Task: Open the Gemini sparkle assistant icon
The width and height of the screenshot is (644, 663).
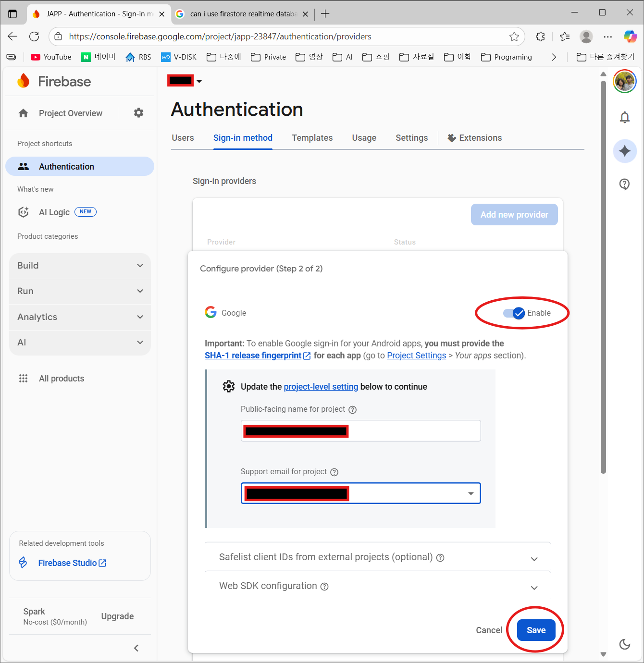Action: (625, 151)
